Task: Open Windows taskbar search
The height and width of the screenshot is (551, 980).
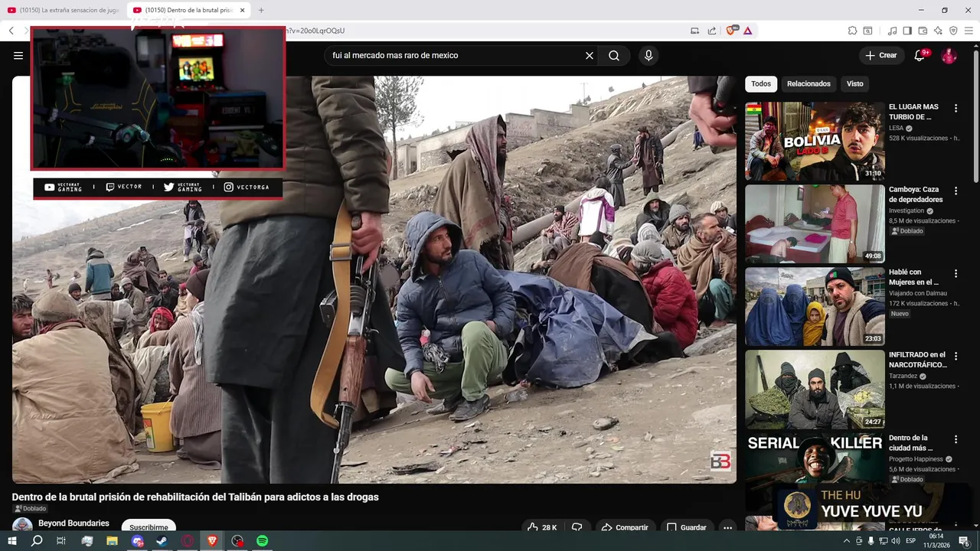Action: coord(37,540)
